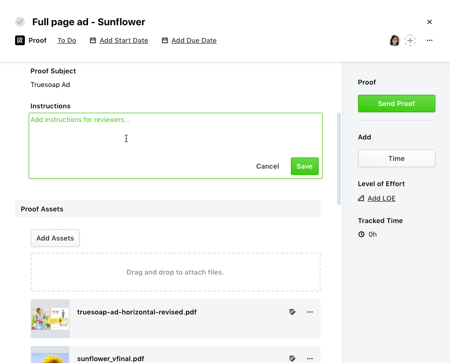The image size is (450, 363).
Task: Click the drag and drop attachment zone
Action: click(175, 272)
